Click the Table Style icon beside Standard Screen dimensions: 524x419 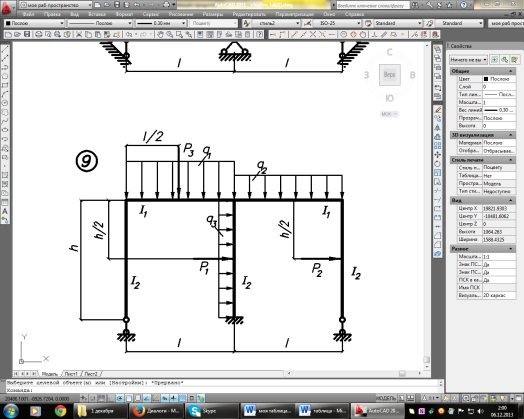(368, 23)
